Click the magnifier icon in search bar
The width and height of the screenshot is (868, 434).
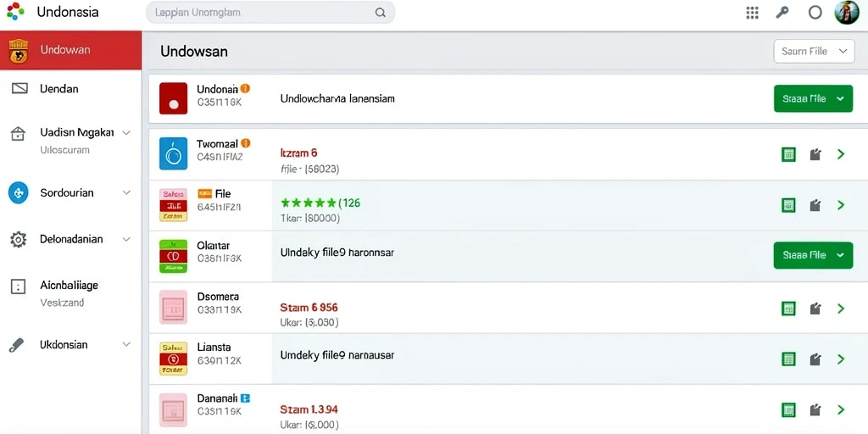pos(381,13)
